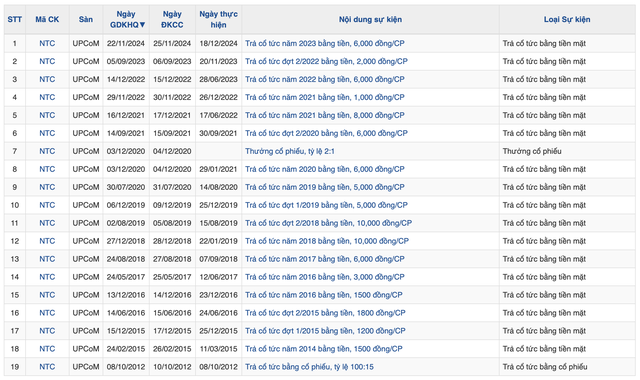The width and height of the screenshot is (640, 380).
Task: Select execution date cell 11/03/2015
Action: (x=218, y=349)
